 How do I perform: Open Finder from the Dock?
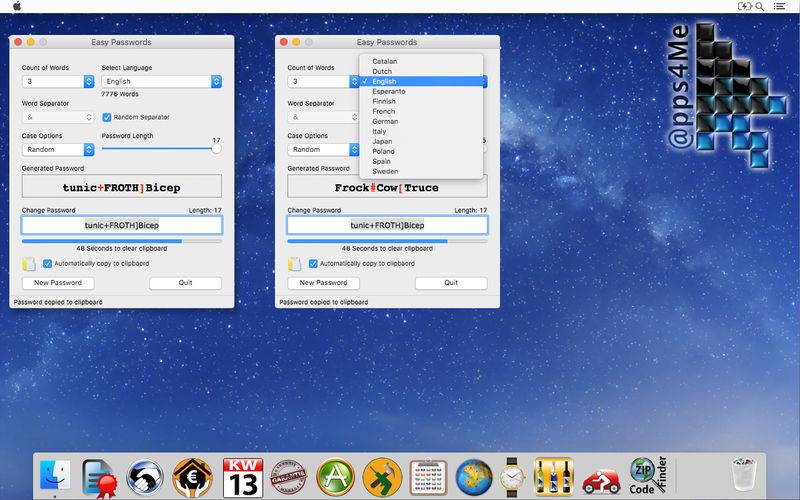click(55, 477)
